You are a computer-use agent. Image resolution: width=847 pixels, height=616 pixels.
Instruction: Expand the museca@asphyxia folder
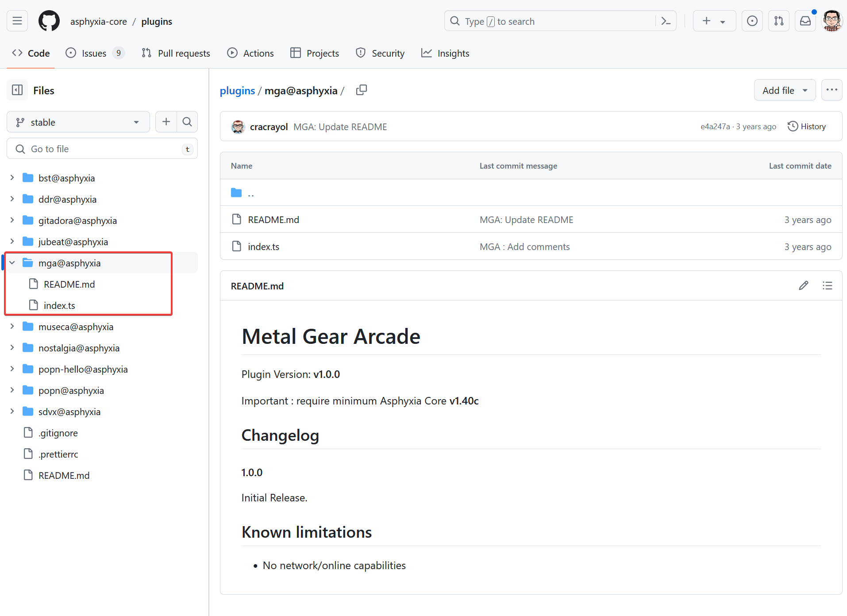pos(12,327)
